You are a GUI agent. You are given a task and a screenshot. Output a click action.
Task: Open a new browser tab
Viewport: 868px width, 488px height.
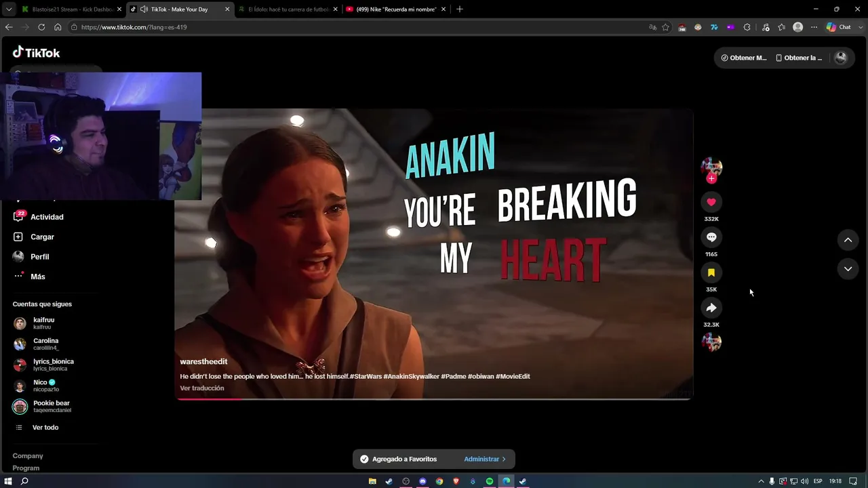(x=459, y=9)
